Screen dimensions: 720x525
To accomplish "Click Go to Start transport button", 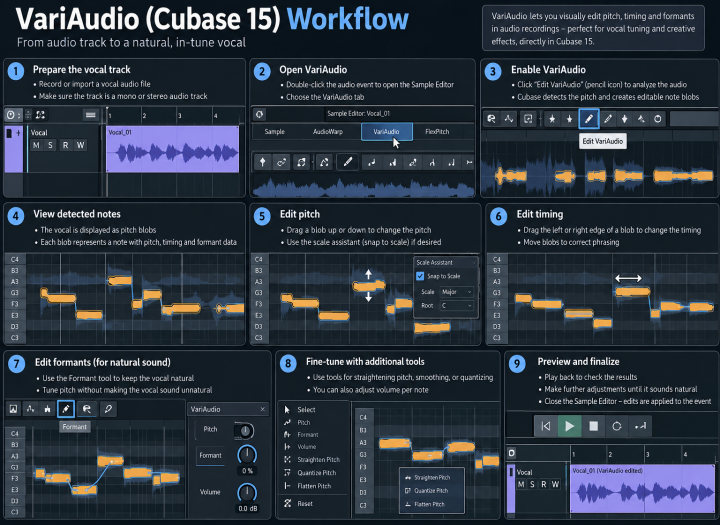I will click(x=546, y=426).
